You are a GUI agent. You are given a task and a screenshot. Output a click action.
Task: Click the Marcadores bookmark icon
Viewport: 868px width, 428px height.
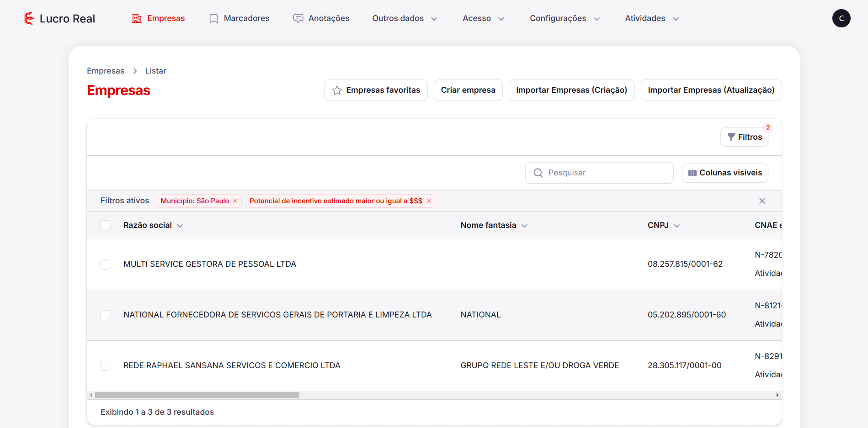coord(213,18)
